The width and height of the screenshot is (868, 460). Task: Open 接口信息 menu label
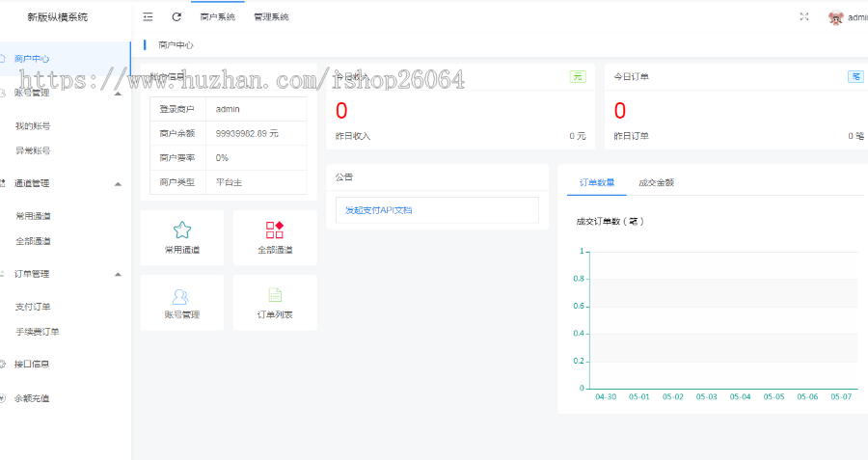32,364
